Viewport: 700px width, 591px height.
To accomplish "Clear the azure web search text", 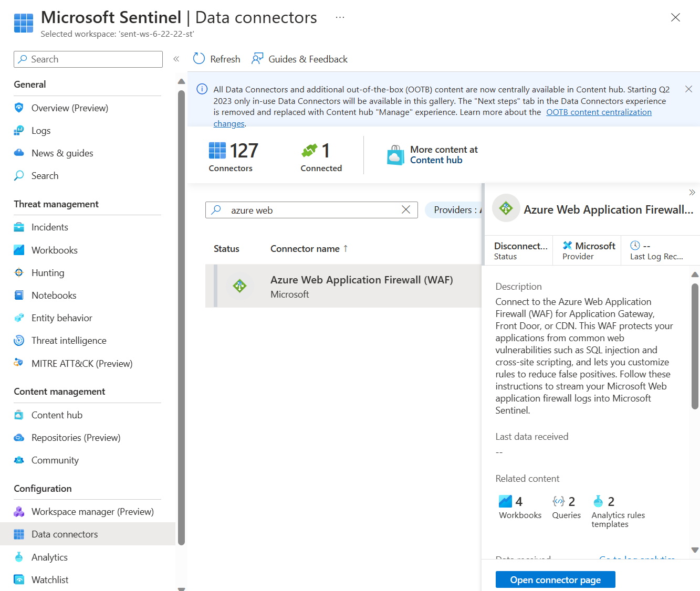I will click(x=406, y=210).
